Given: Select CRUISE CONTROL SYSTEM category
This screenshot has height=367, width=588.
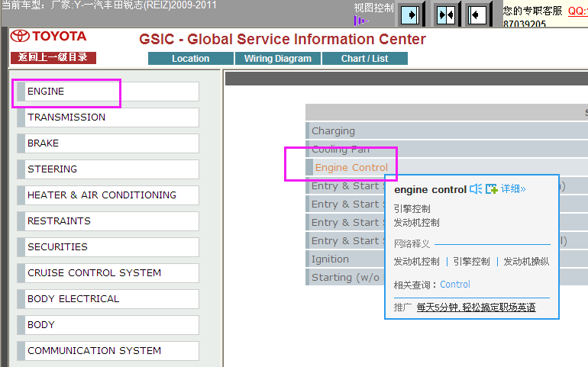Looking at the screenshot, I should [108, 273].
